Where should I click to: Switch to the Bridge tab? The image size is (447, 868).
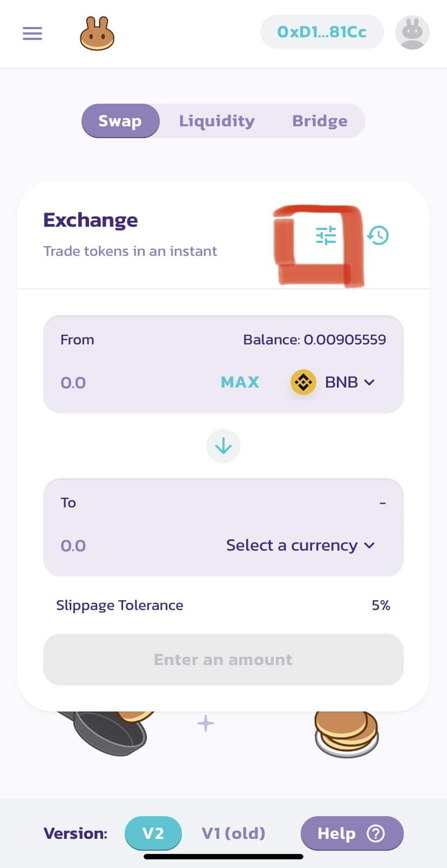[x=320, y=121]
